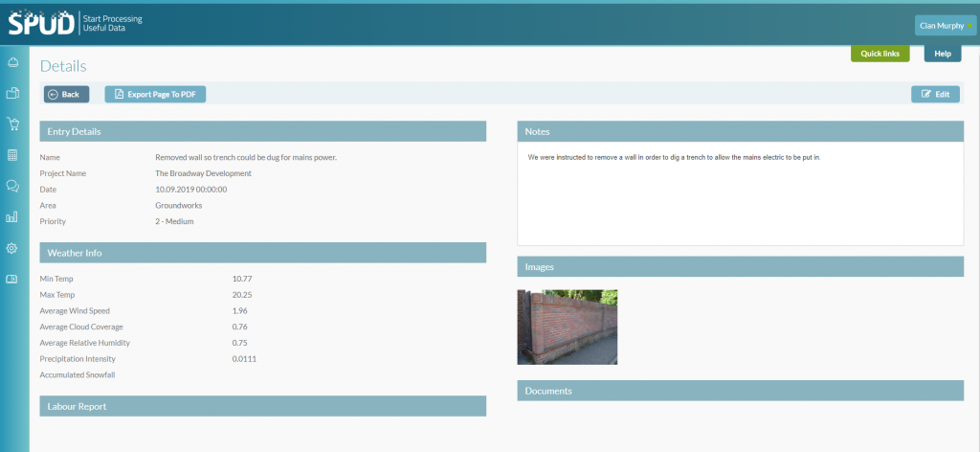The height and width of the screenshot is (452, 980).
Task: Click Export Page To PDF
Action: (x=155, y=95)
